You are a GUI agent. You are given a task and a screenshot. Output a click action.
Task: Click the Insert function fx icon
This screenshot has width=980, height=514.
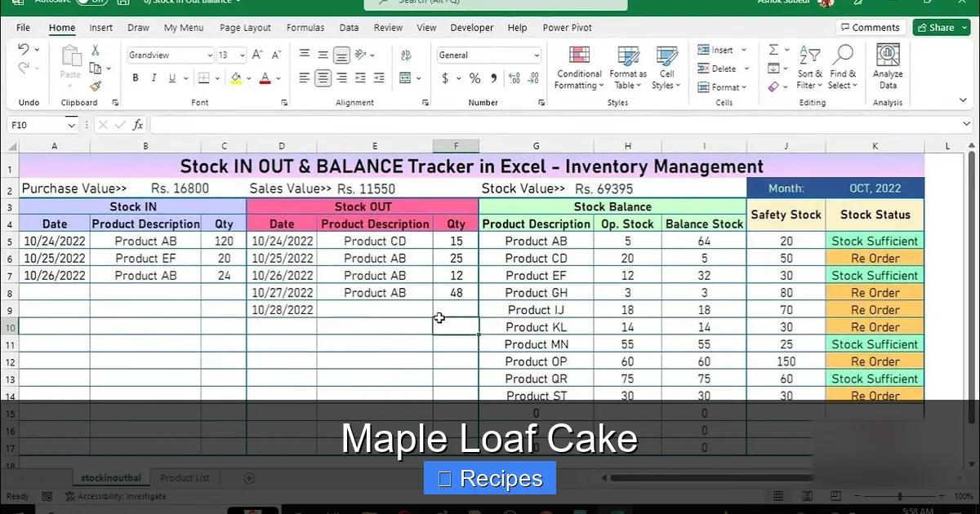click(138, 125)
